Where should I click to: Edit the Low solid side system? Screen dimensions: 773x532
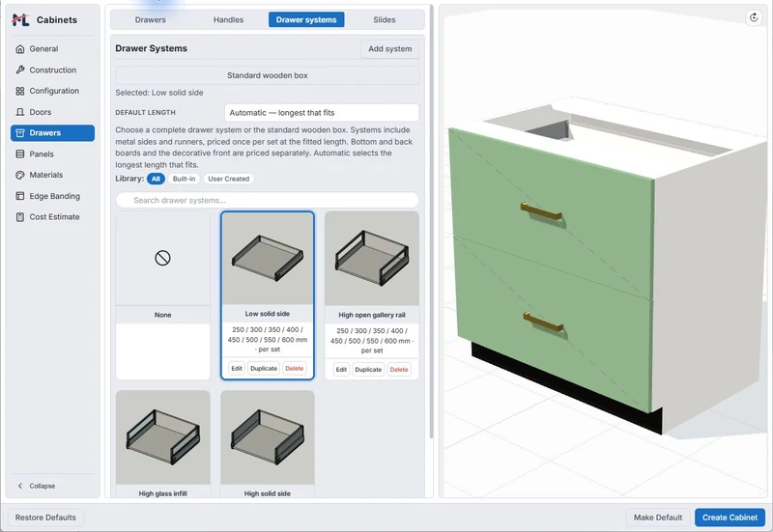pyautogui.click(x=237, y=369)
